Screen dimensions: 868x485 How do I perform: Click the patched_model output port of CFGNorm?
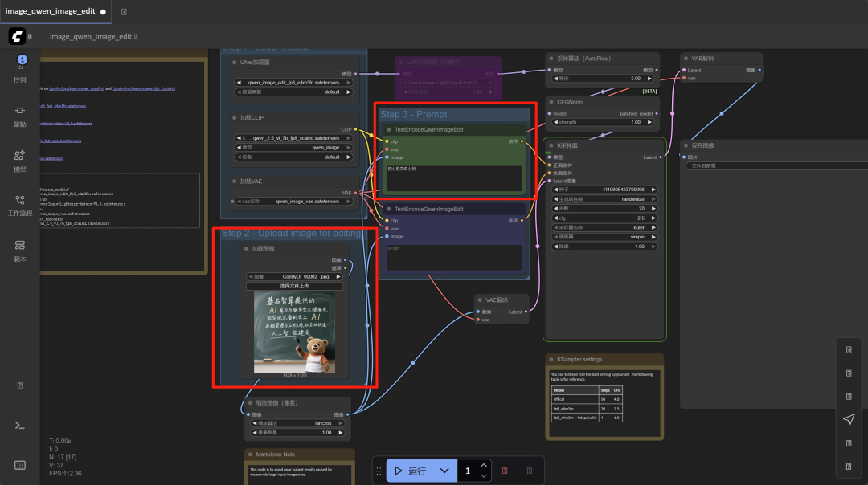(x=657, y=114)
